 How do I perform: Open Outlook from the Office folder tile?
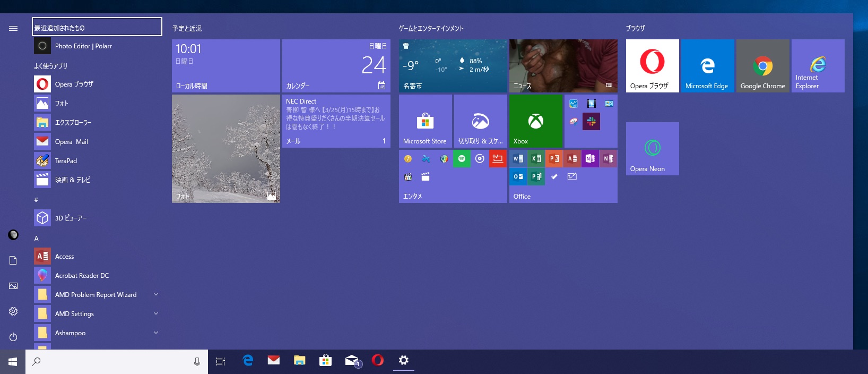518,176
